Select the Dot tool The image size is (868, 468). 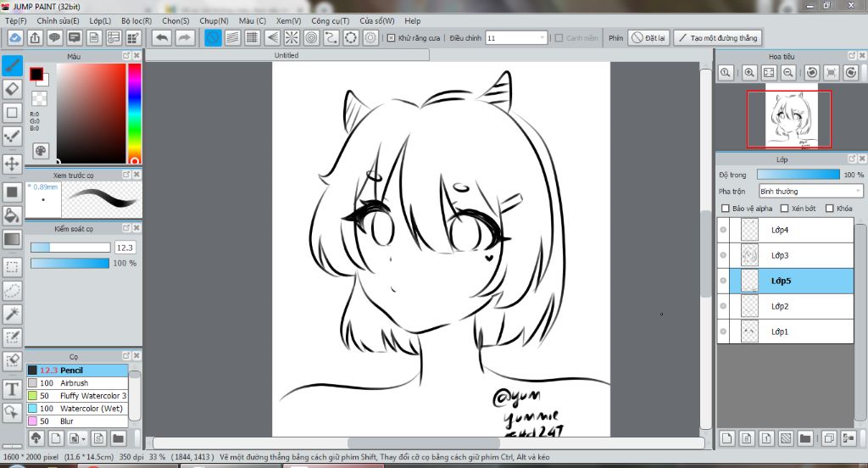point(12,136)
